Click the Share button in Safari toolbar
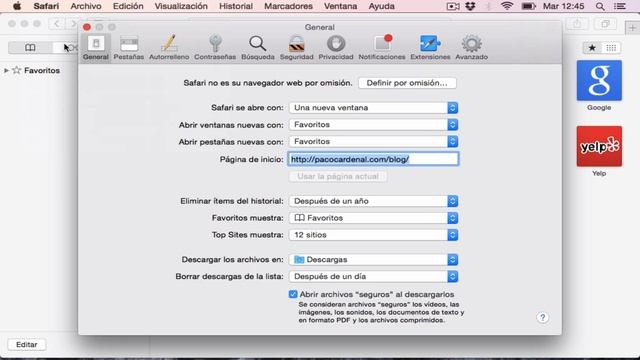640x360 pixels. point(577,24)
